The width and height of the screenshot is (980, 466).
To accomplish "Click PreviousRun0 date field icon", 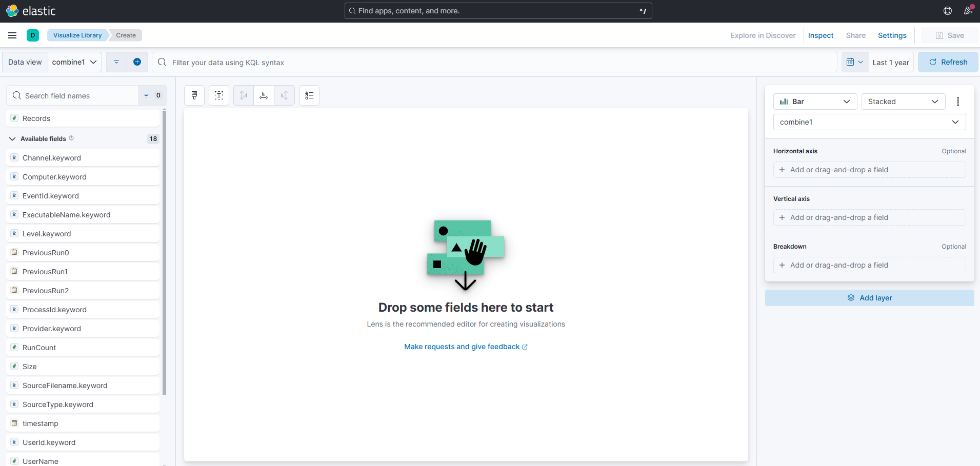I will pos(14,252).
